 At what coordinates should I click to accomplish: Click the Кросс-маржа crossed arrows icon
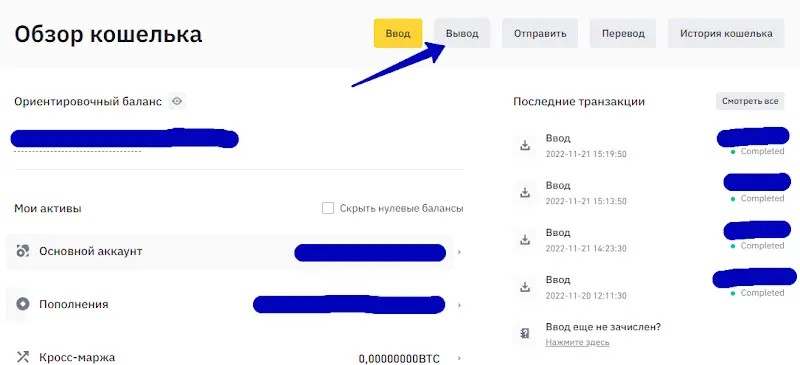22,356
